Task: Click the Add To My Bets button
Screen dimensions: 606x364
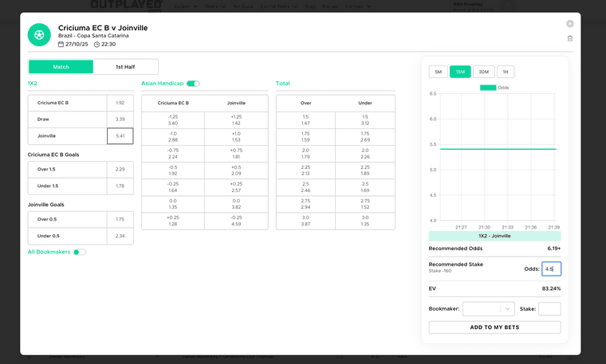Action: 494,327
